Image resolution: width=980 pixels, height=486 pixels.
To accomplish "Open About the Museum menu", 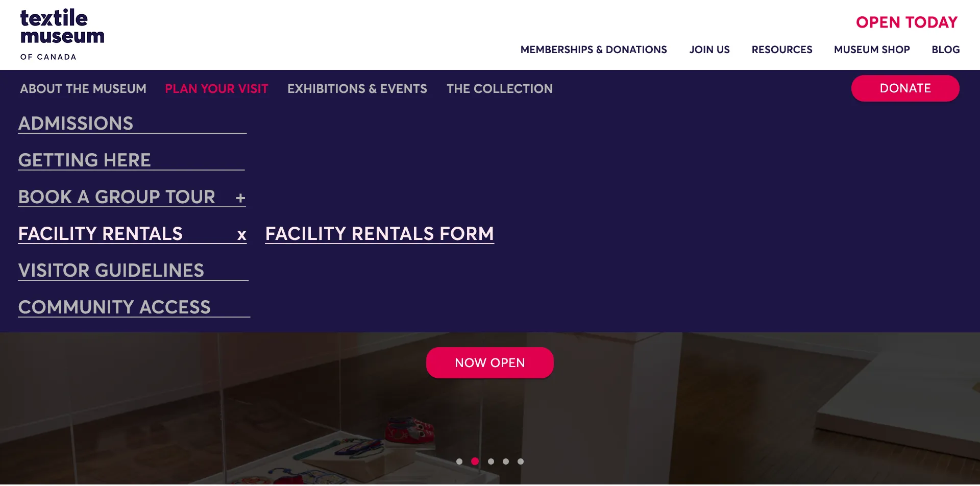I will click(83, 89).
